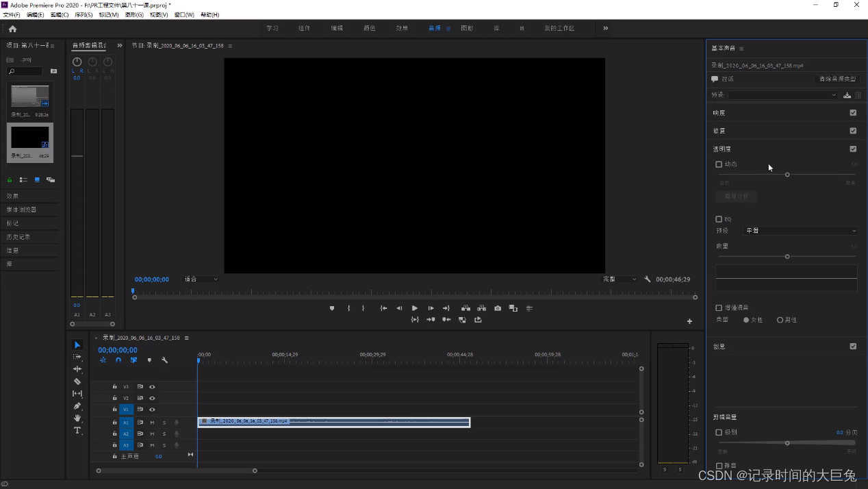Select the Track Select Forward tool
Image resolution: width=868 pixels, height=489 pixels.
click(77, 357)
